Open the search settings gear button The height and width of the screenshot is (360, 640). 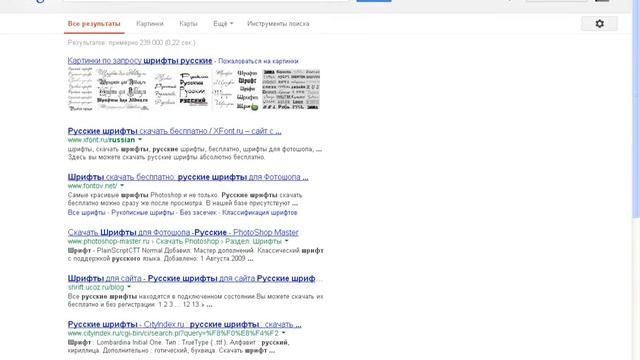(599, 24)
